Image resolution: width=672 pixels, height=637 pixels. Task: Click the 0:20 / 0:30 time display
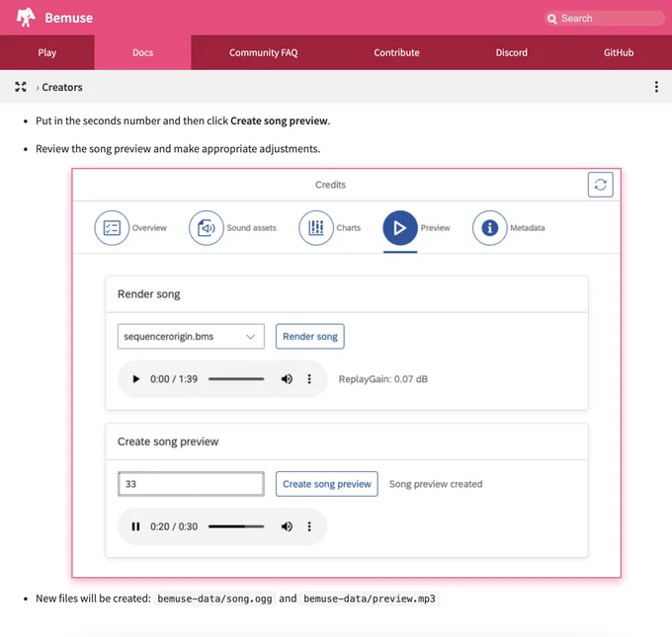coord(174,526)
